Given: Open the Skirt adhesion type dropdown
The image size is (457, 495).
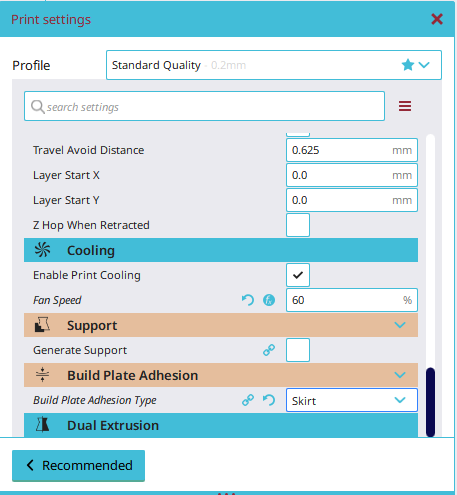Looking at the screenshot, I should pos(352,400).
